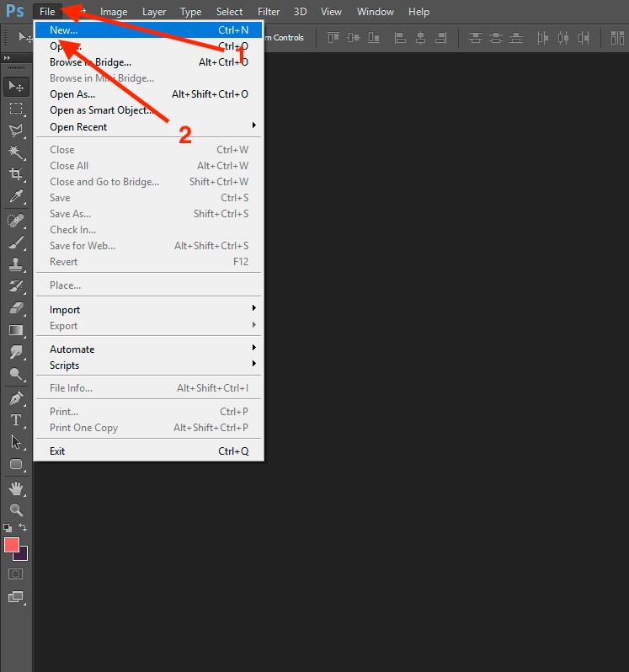Choose New... from the File menu
The height and width of the screenshot is (672, 629).
click(149, 30)
